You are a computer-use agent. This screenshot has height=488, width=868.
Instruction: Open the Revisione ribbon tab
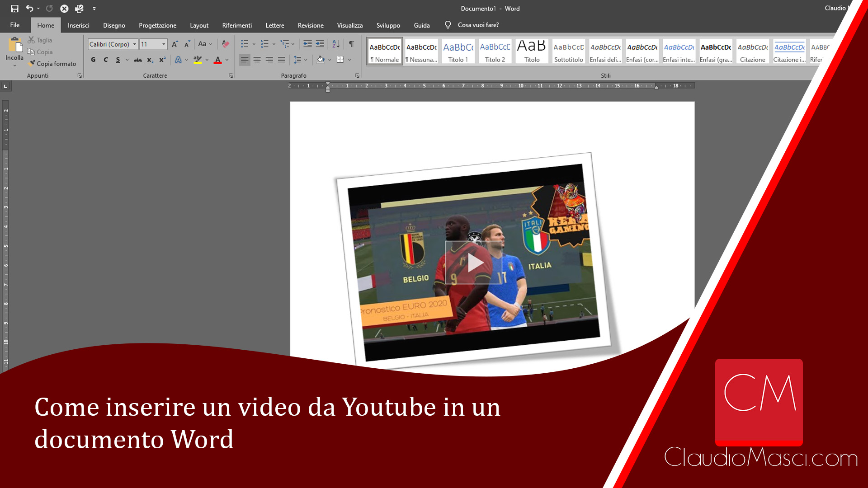pos(310,25)
